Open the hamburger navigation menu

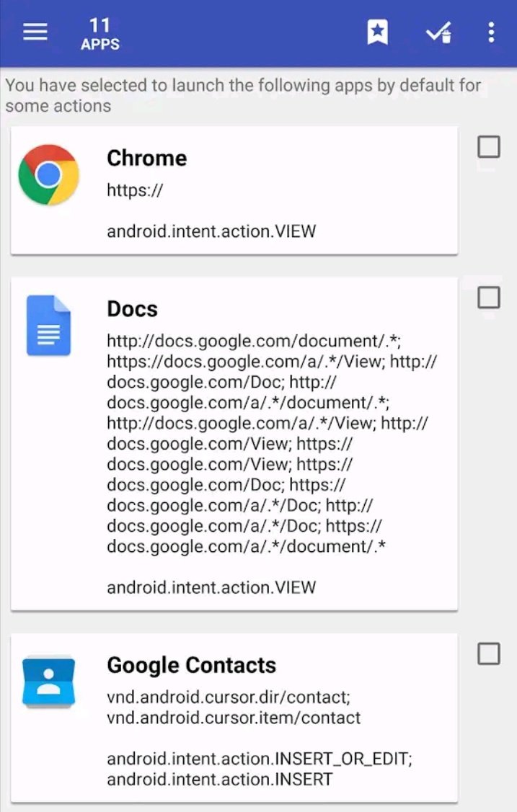[x=35, y=32]
